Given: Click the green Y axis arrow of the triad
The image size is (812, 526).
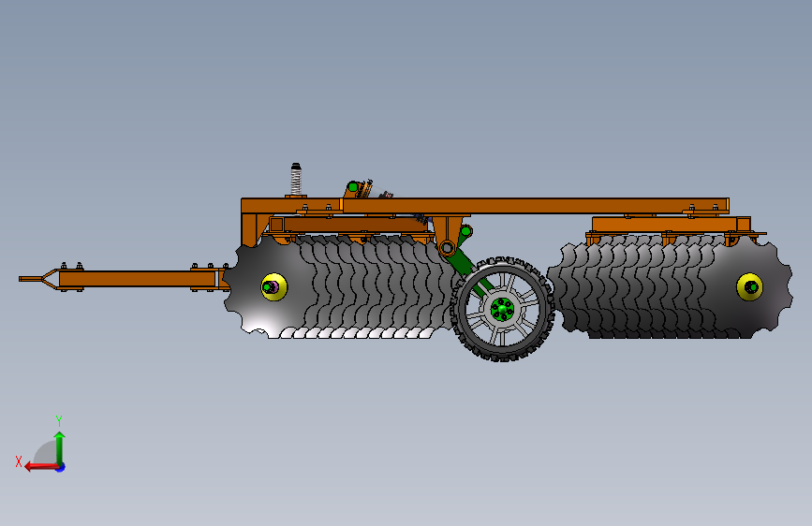Looking at the screenshot, I should click(x=60, y=446).
